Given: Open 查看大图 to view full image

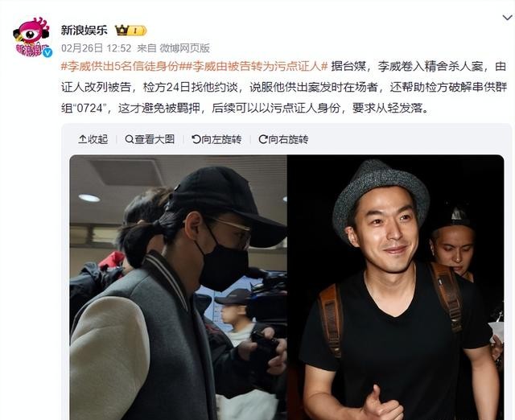Looking at the screenshot, I should [x=150, y=139].
